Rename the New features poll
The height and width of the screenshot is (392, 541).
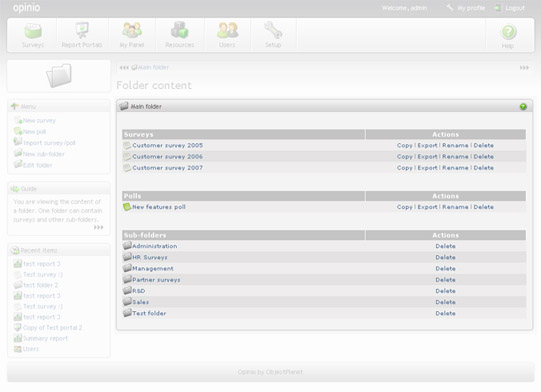point(455,207)
